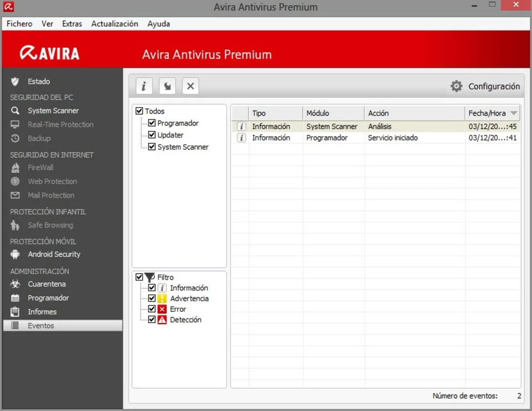Click the Fecha/Hora sort arrow

point(514,113)
